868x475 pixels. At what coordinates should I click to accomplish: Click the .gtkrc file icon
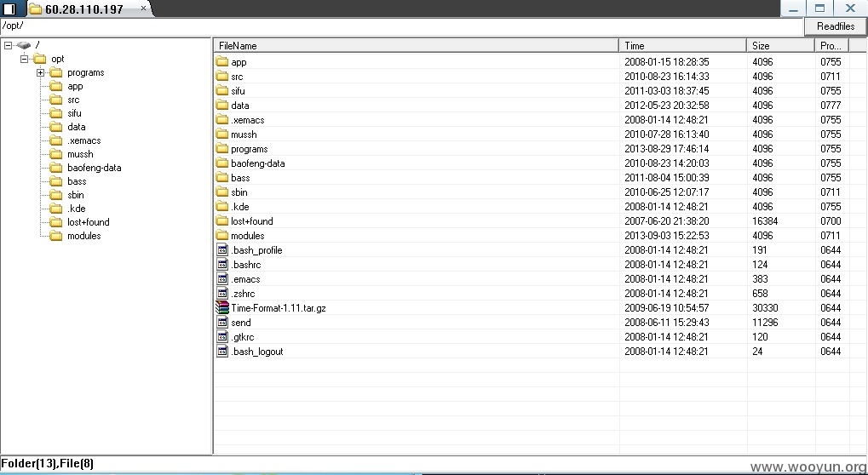click(x=222, y=337)
